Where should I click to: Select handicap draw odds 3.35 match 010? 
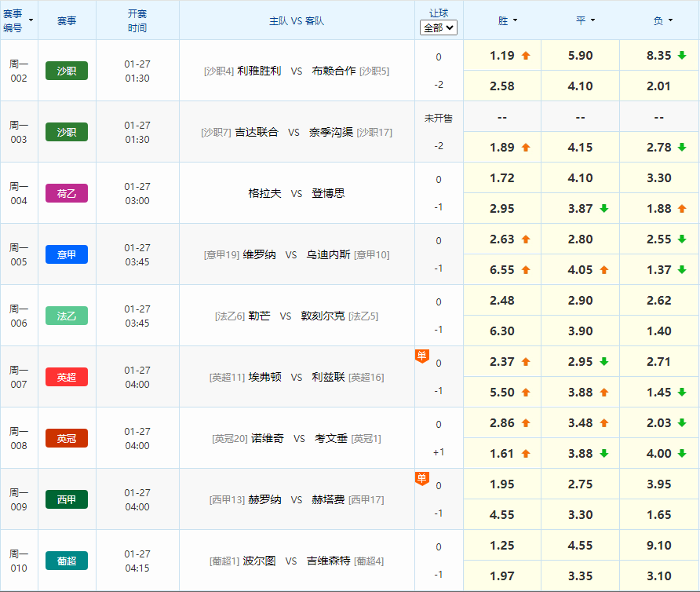tap(581, 576)
